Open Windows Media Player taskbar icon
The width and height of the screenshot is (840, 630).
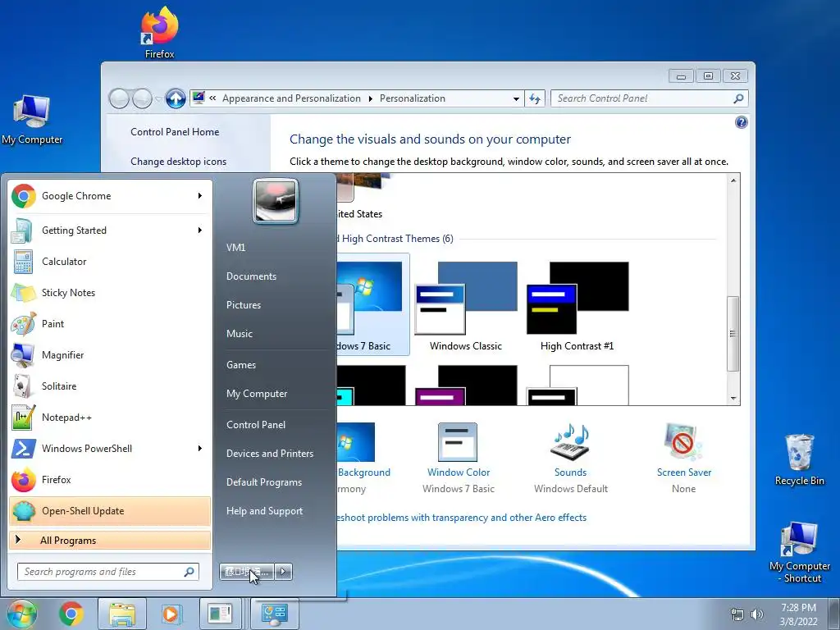click(x=171, y=614)
